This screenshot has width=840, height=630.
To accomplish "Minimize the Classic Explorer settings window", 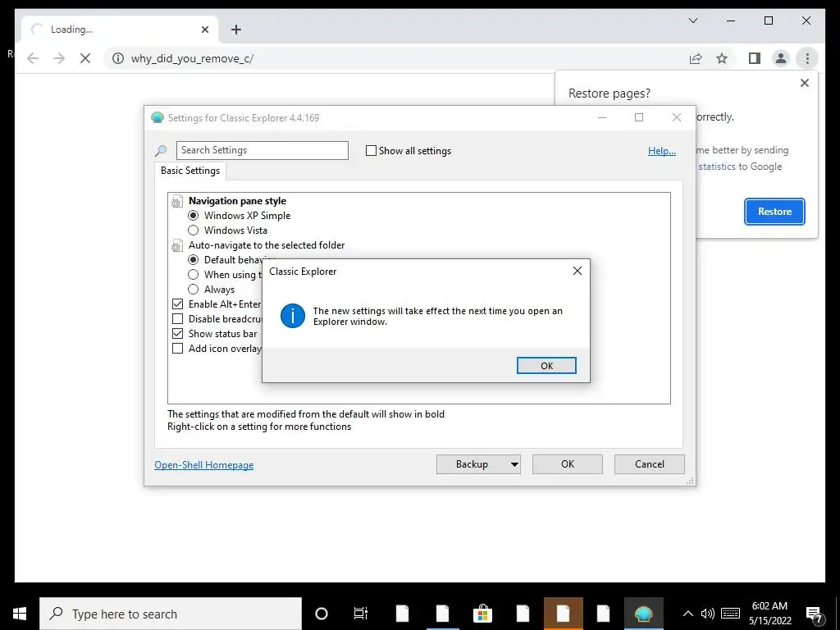I will click(x=602, y=118).
